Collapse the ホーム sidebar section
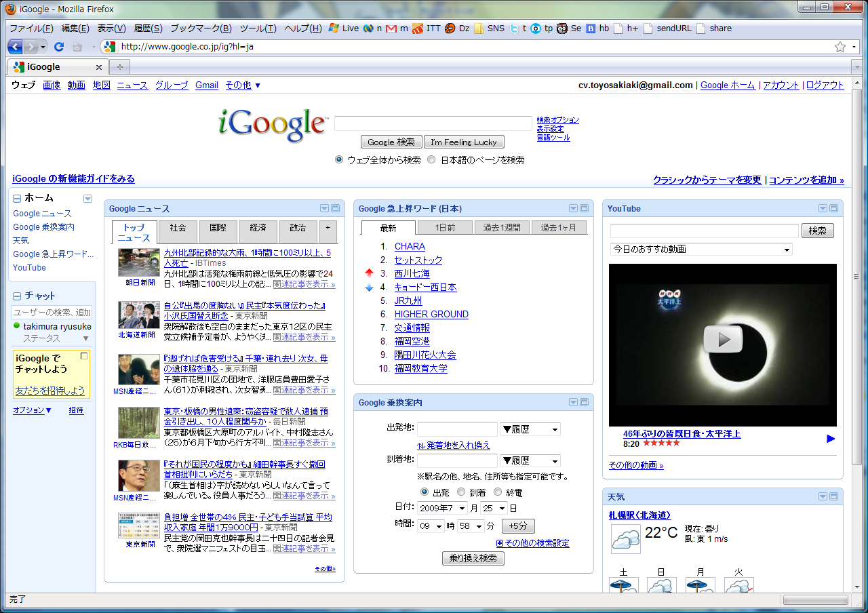The image size is (868, 613). pyautogui.click(x=17, y=198)
